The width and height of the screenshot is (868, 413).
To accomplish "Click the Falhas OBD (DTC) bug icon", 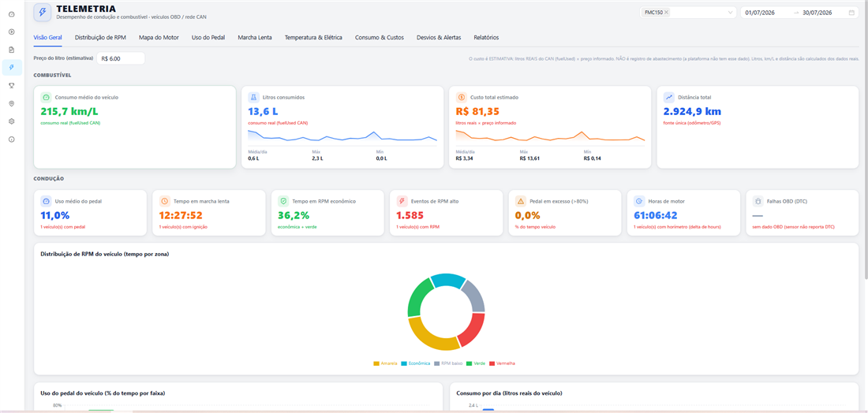I will pos(758,201).
